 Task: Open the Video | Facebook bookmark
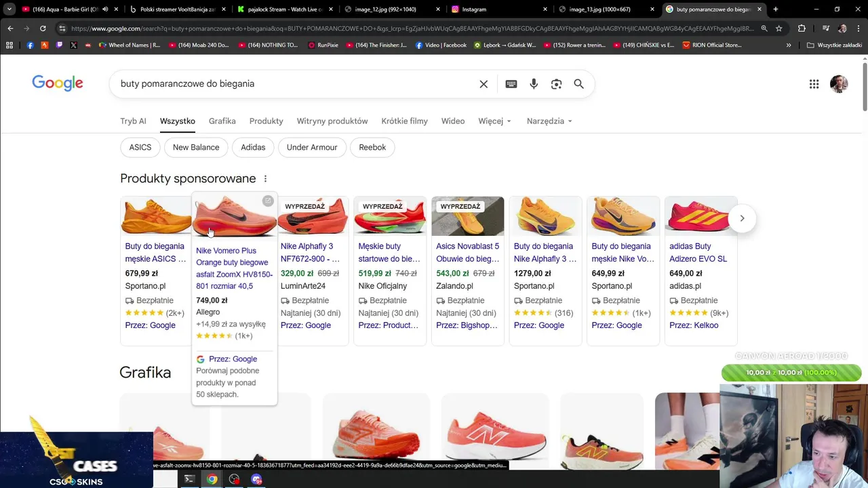click(x=441, y=45)
